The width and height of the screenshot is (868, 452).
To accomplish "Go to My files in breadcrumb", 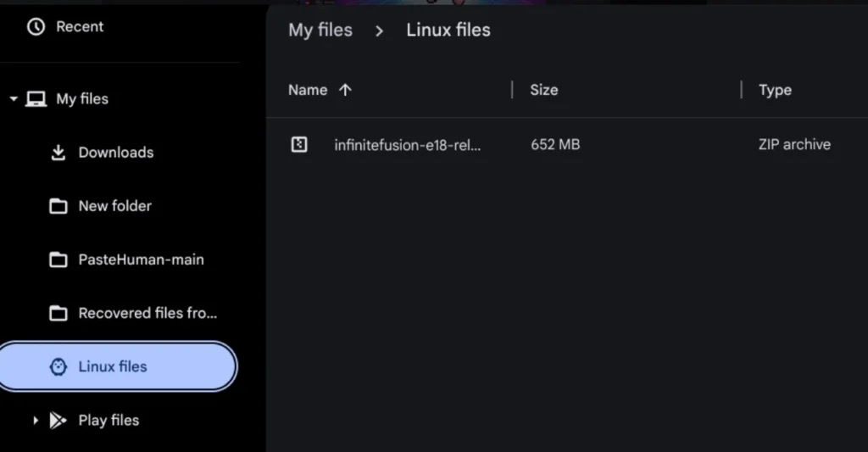I will (x=320, y=31).
